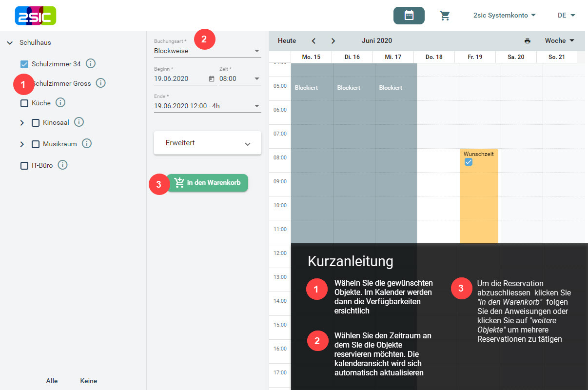Show info for Schulzimmer 34
This screenshot has height=390, width=588.
(90, 63)
